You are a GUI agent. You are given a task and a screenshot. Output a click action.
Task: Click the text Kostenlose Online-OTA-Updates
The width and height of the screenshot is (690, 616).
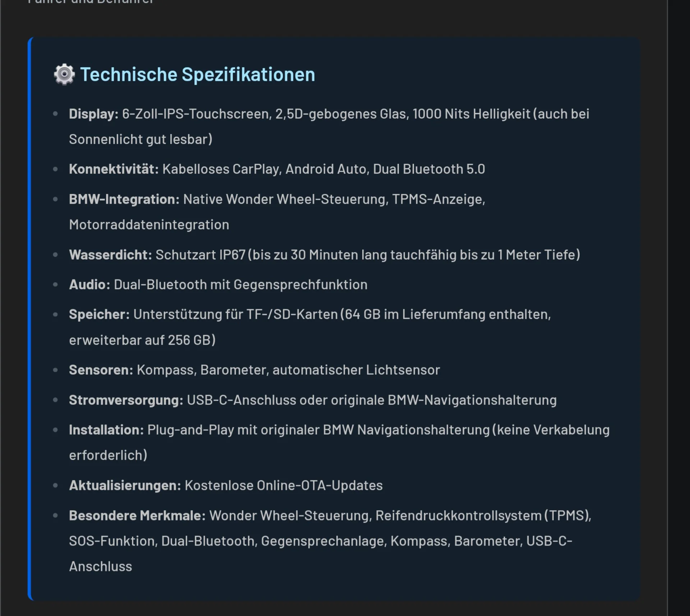(284, 486)
